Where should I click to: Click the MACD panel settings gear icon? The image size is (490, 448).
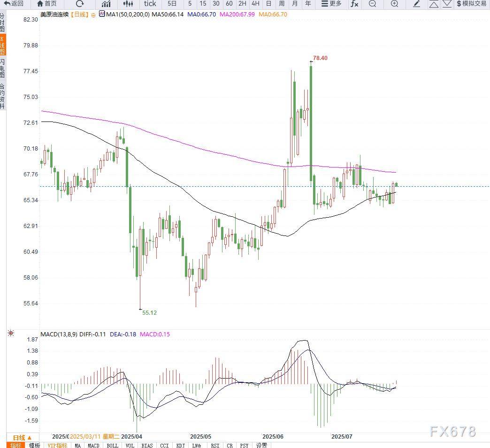11,334
